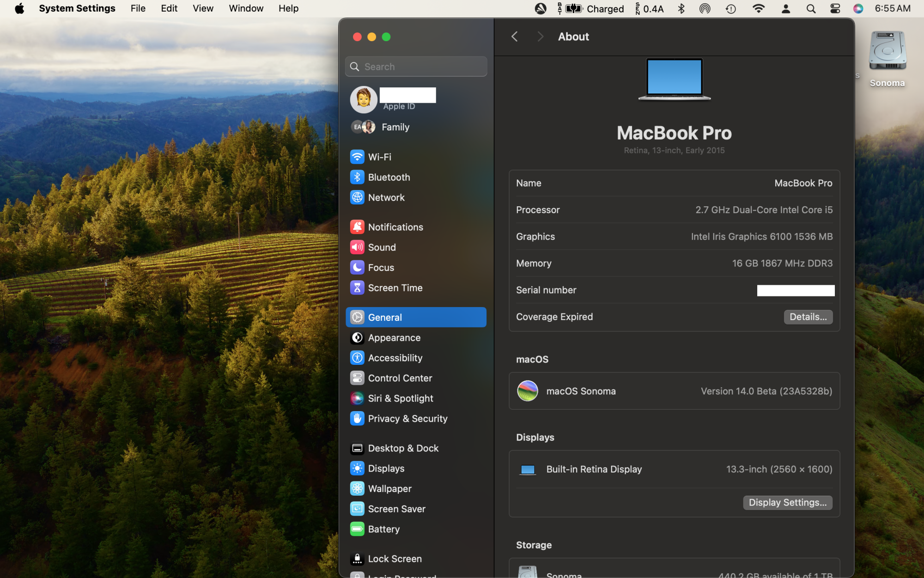Open the Family settings row

click(395, 127)
